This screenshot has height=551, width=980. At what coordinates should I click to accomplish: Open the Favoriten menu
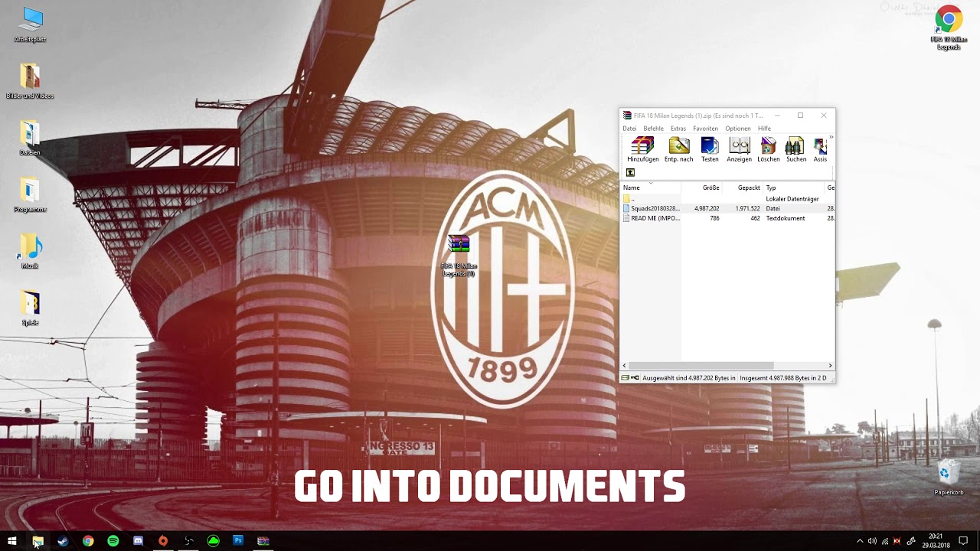705,129
